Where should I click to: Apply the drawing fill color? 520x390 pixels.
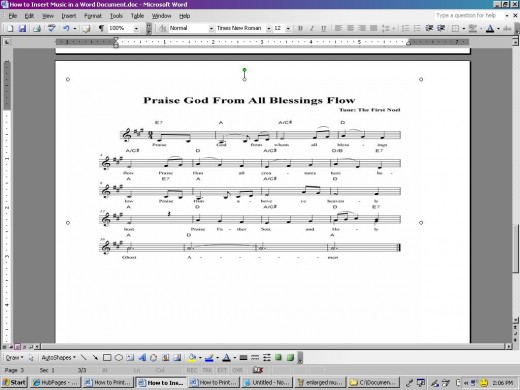coord(192,357)
